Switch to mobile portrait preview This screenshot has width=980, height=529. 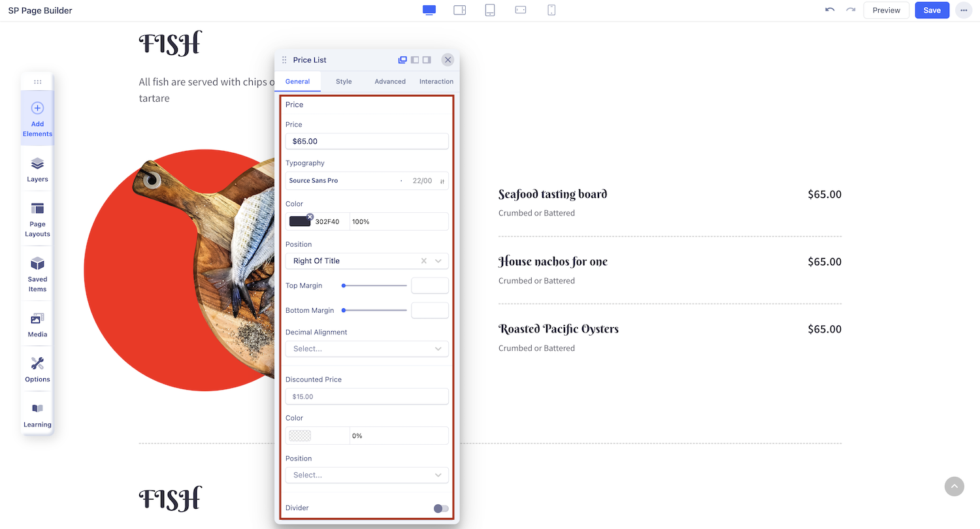pyautogui.click(x=551, y=10)
